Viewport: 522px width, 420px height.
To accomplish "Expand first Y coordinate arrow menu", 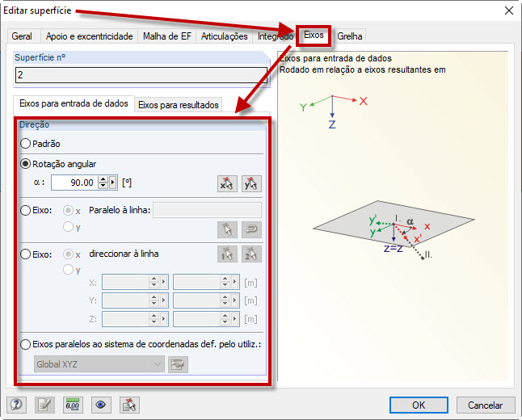I will [x=164, y=300].
